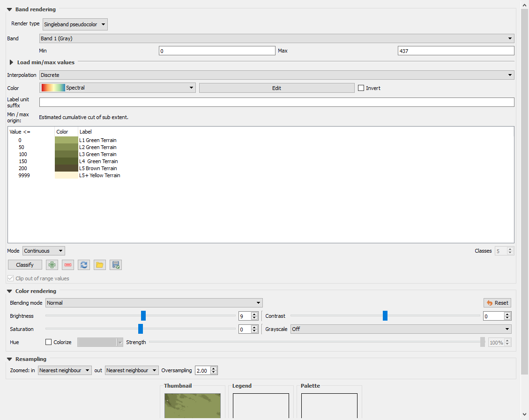The width and height of the screenshot is (529, 420).
Task: Expand the Load min/max values section
Action: click(12, 62)
